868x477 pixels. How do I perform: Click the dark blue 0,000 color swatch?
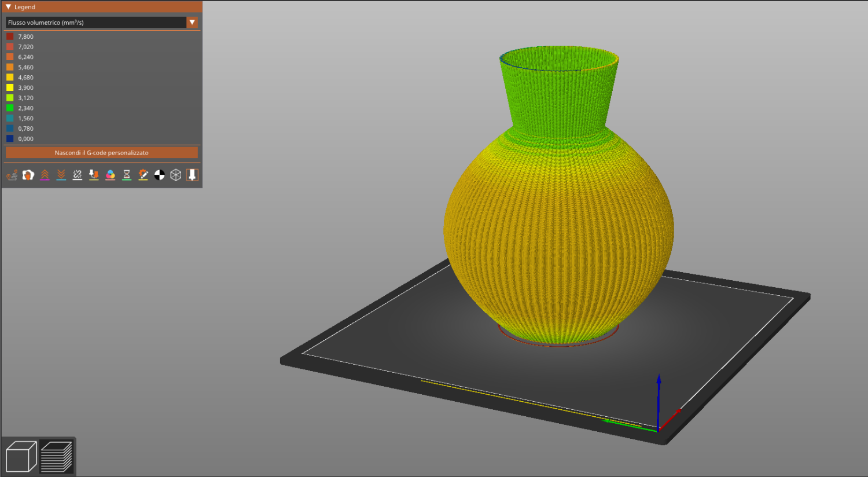pos(10,138)
